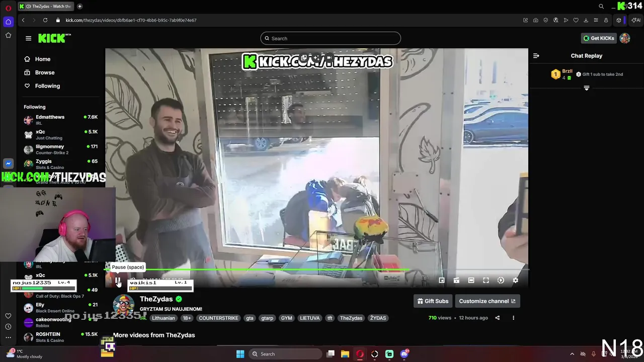Open video more-options three dots

(513, 318)
